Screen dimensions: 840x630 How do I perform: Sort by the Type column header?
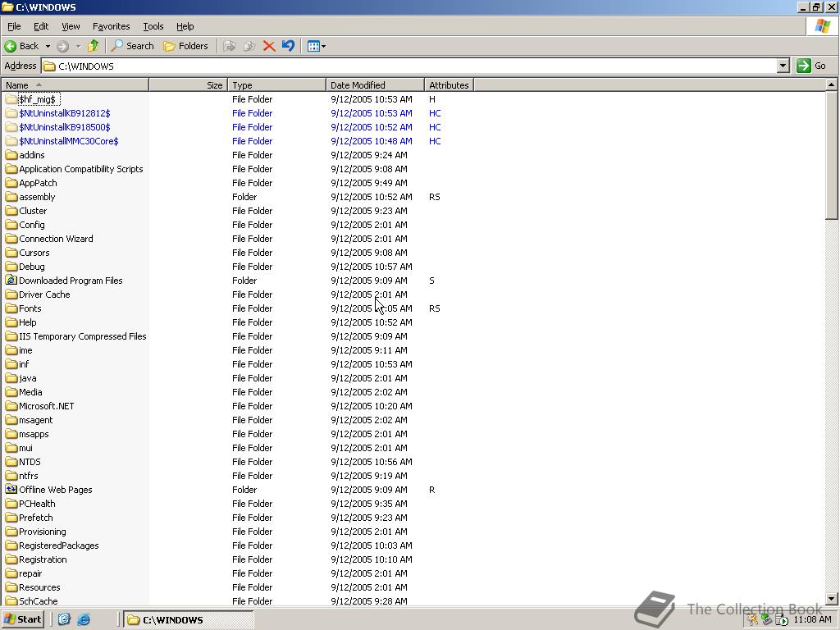277,85
